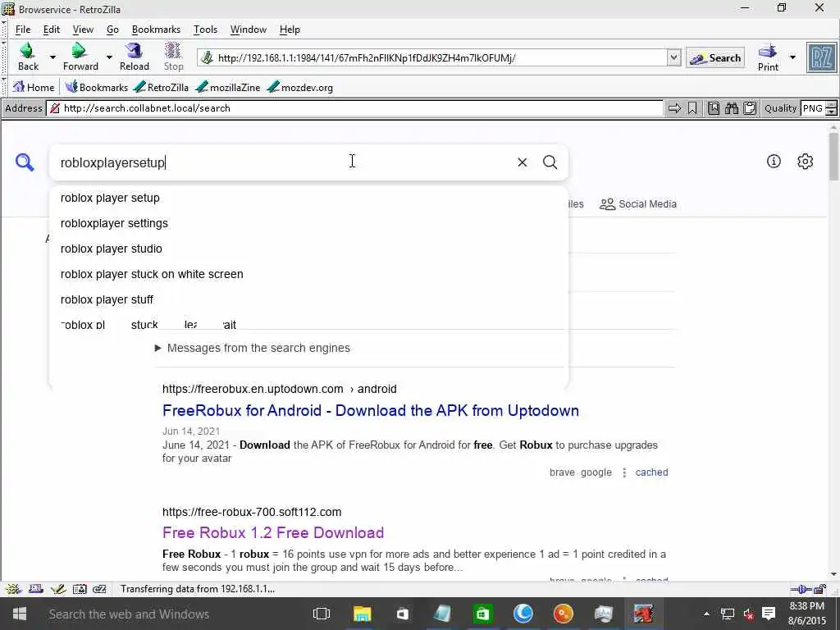Image resolution: width=840 pixels, height=630 pixels.
Task: Open Task View on the taskbar
Action: pyautogui.click(x=322, y=614)
